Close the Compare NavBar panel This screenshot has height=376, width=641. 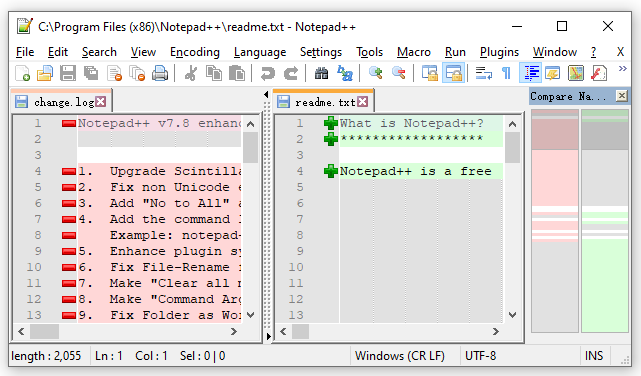click(621, 96)
